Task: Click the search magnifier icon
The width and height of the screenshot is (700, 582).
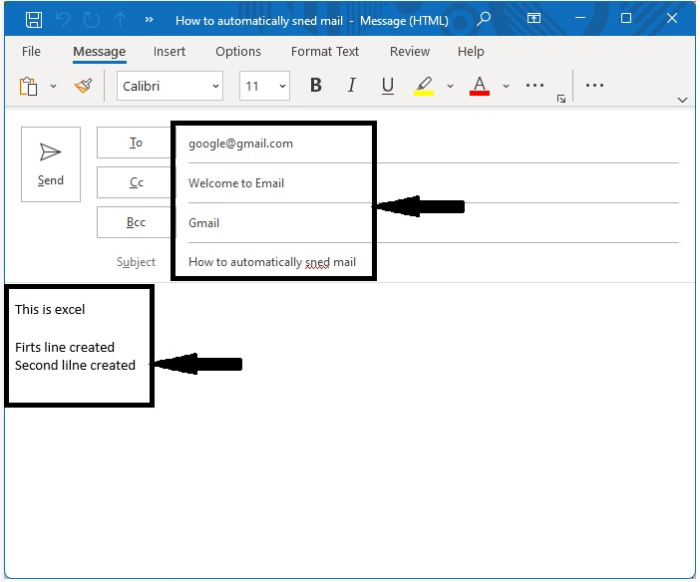Action: click(483, 19)
